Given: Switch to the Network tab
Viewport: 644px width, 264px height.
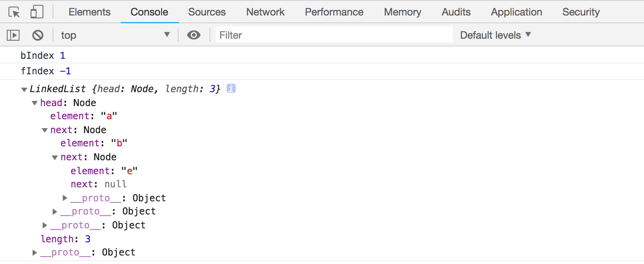Looking at the screenshot, I should click(265, 12).
